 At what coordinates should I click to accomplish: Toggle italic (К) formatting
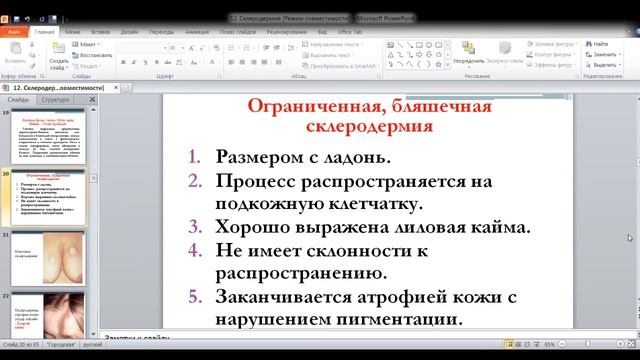[134, 62]
